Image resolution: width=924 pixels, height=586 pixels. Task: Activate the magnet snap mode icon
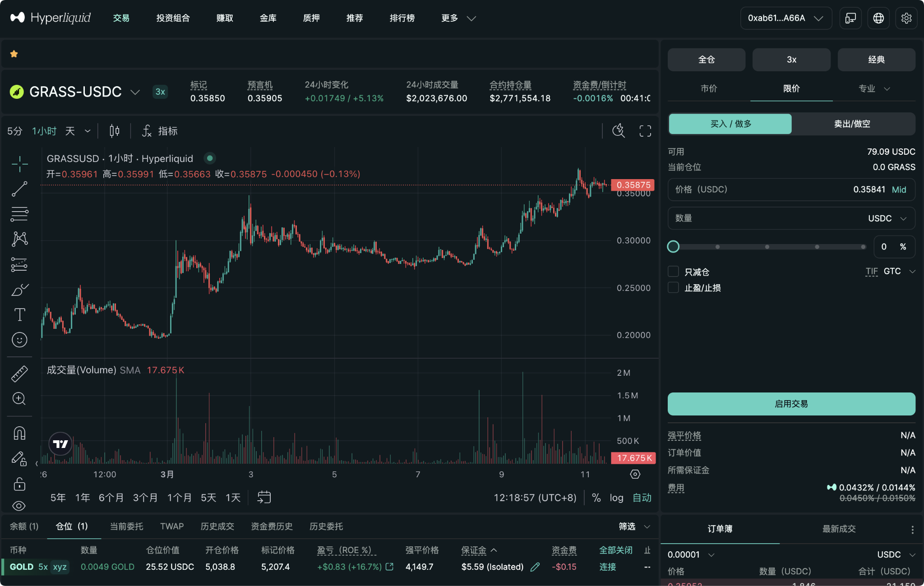(x=19, y=433)
